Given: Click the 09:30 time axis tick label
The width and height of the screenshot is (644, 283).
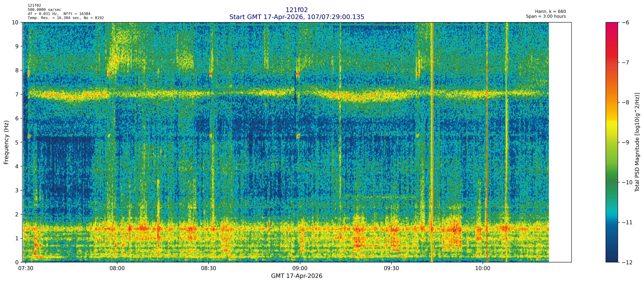Looking at the screenshot, I should (x=391, y=269).
